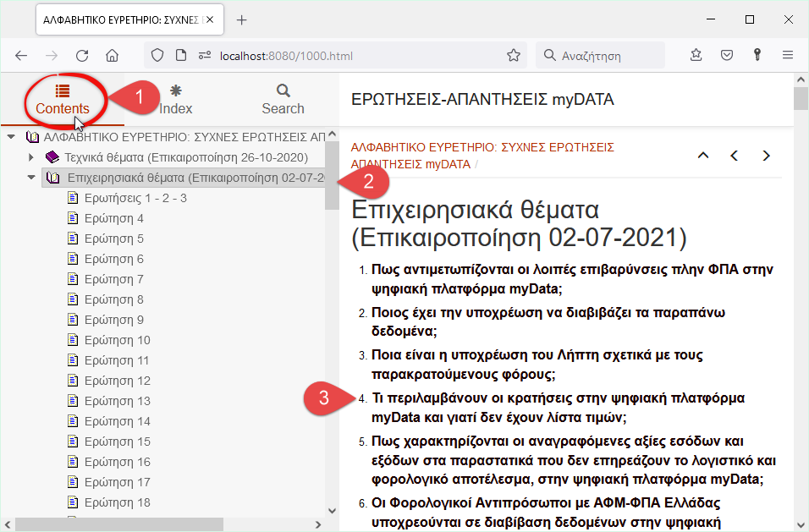Bookmark this page with star icon
Viewport: 809px width, 532px height.
[514, 55]
